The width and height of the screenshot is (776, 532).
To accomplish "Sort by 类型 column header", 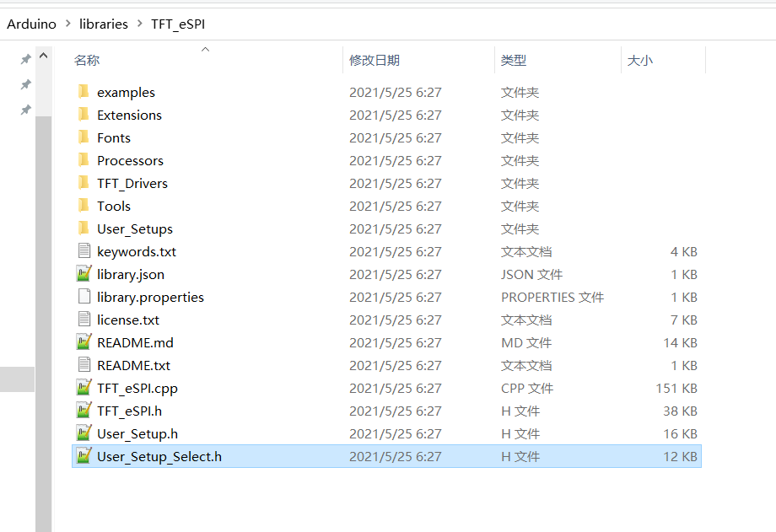I will point(513,61).
